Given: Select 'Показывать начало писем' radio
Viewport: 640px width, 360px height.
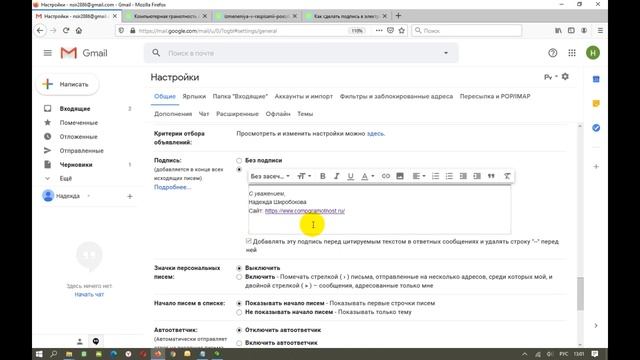Looking at the screenshot, I should tap(239, 303).
